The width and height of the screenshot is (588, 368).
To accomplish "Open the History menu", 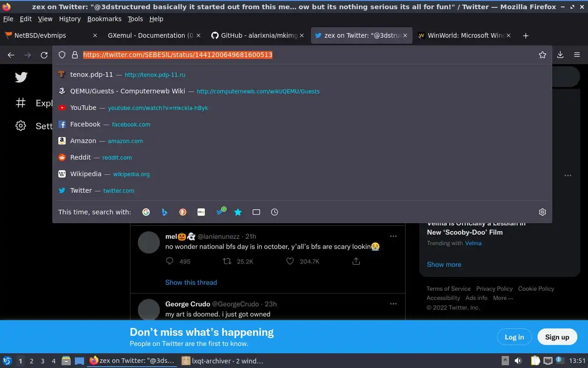I will coord(70,19).
